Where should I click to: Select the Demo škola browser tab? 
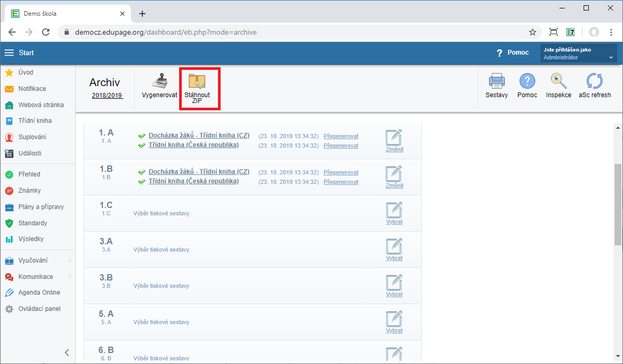pyautogui.click(x=68, y=14)
